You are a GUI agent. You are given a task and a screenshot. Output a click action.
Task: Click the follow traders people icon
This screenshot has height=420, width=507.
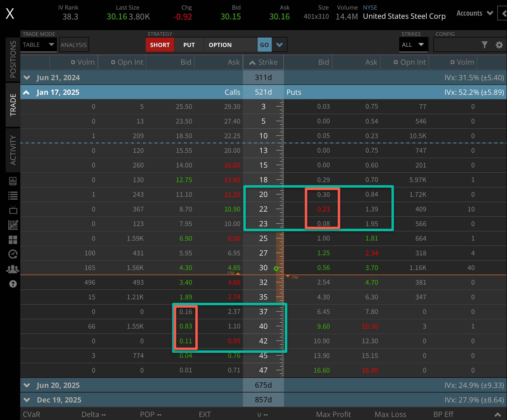coord(13,269)
